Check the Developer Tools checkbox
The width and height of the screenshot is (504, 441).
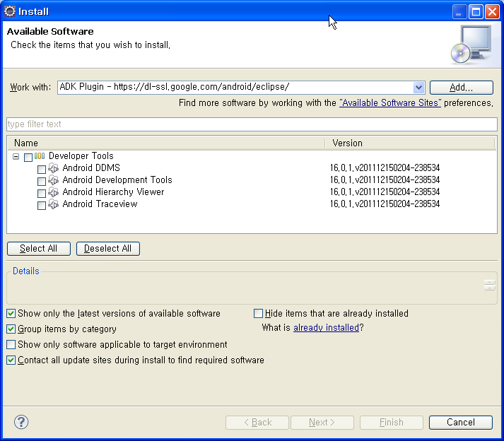pyautogui.click(x=28, y=157)
